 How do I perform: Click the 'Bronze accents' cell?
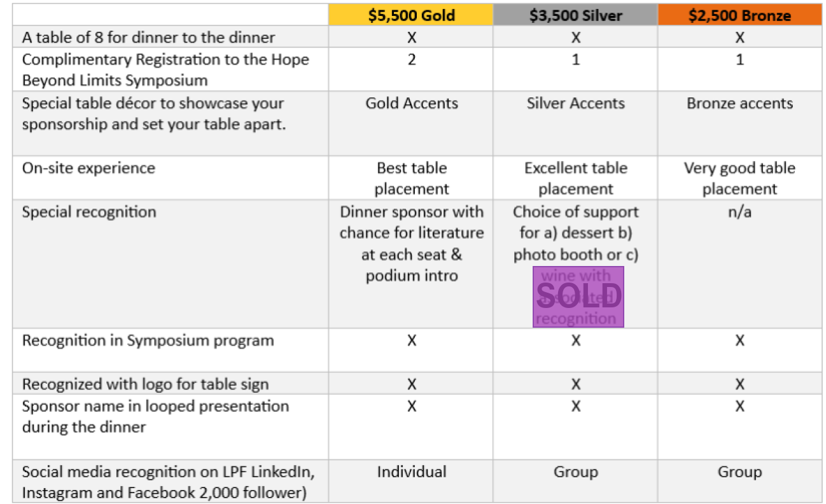(x=739, y=103)
